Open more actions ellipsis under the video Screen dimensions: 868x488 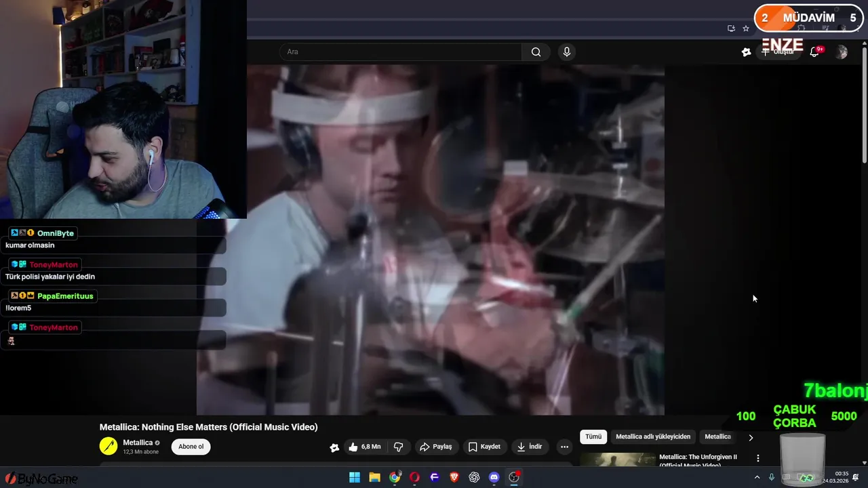pos(564,447)
